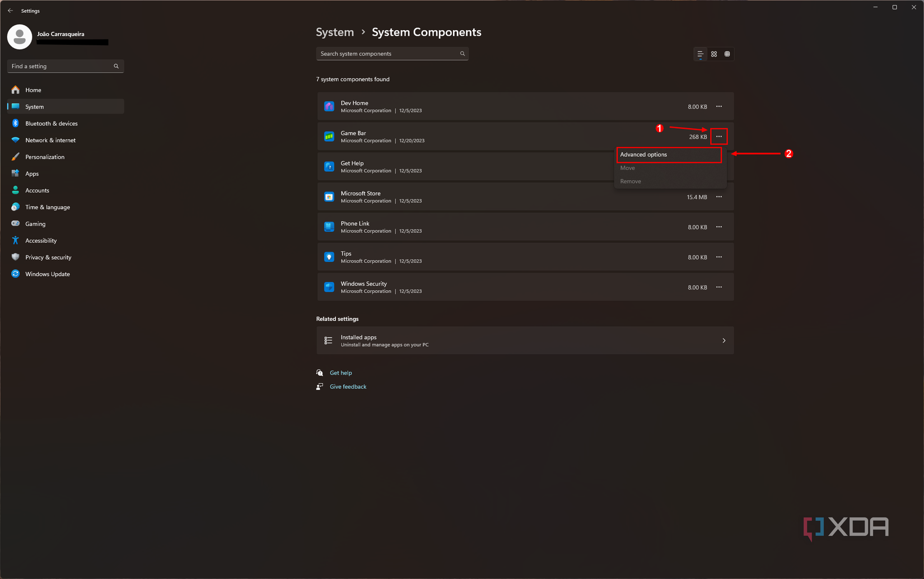Viewport: 924px width, 579px height.
Task: Click the System breadcrumb link
Action: click(x=334, y=32)
